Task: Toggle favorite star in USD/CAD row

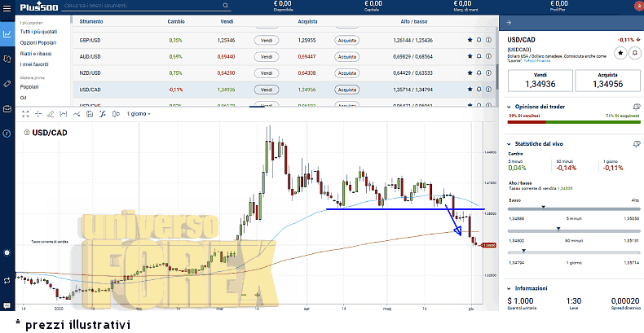Action: [x=470, y=90]
